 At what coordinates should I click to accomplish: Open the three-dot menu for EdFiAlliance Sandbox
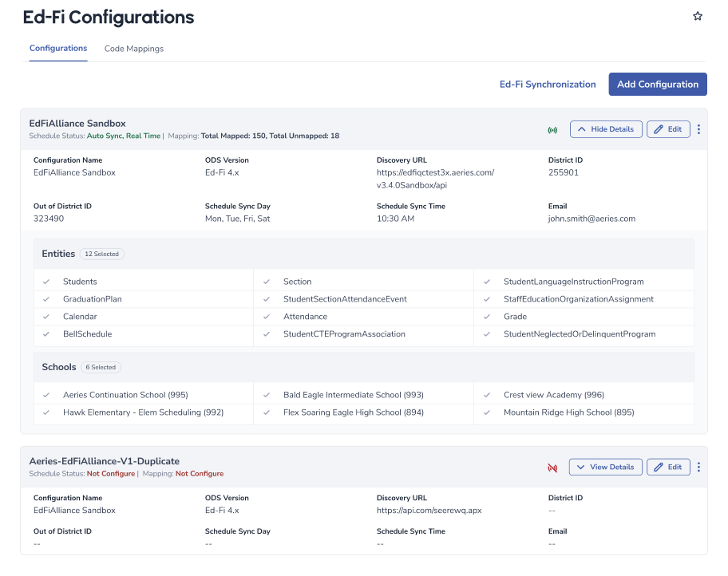click(x=698, y=129)
